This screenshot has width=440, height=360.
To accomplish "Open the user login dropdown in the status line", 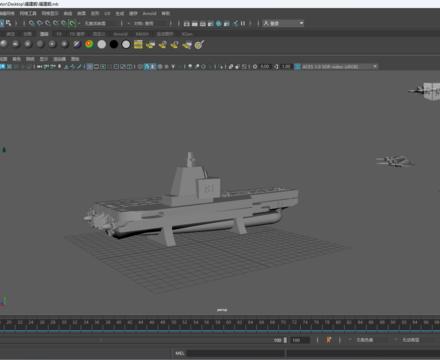I will (x=283, y=23).
